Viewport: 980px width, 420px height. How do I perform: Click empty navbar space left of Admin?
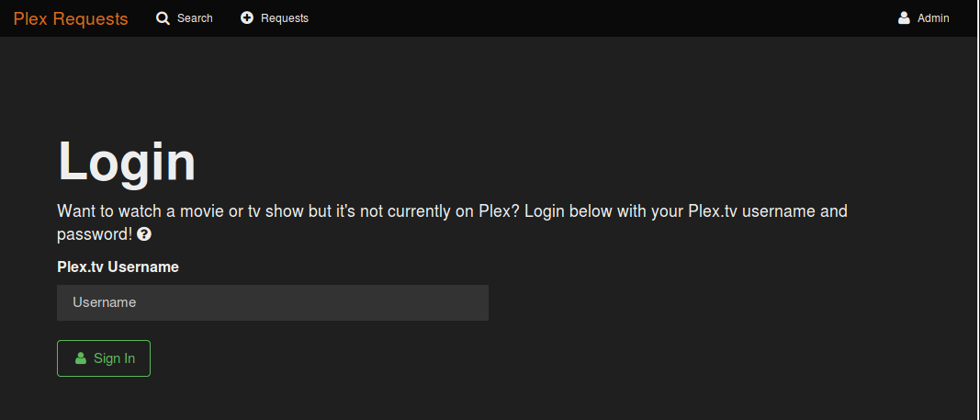tap(600, 18)
